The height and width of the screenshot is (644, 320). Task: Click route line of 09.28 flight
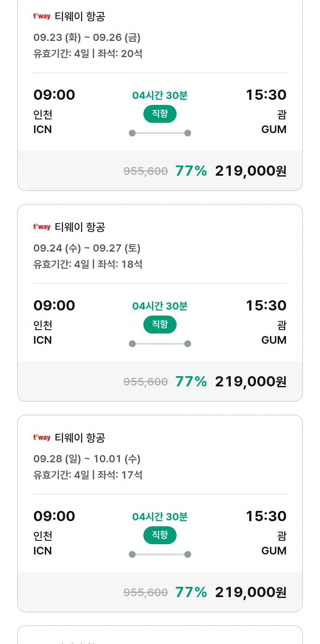(x=160, y=554)
